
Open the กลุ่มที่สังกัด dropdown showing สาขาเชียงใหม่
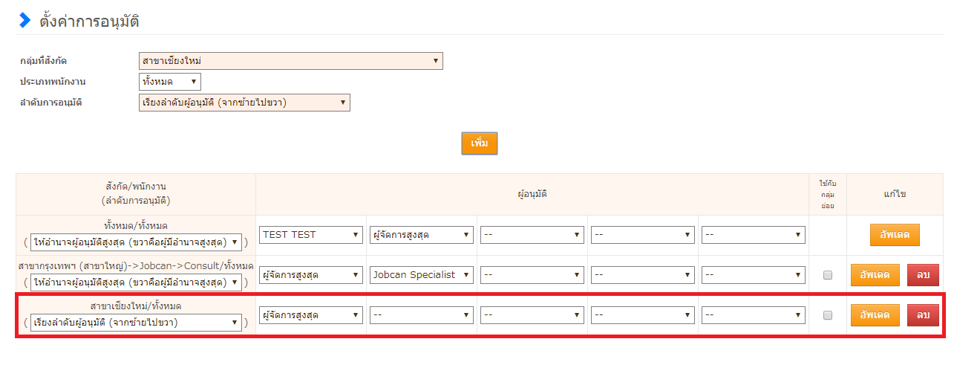(x=290, y=61)
